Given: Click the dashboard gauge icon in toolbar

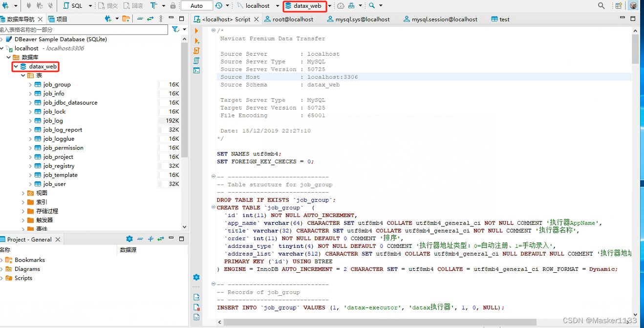Looking at the screenshot, I should point(341,5).
